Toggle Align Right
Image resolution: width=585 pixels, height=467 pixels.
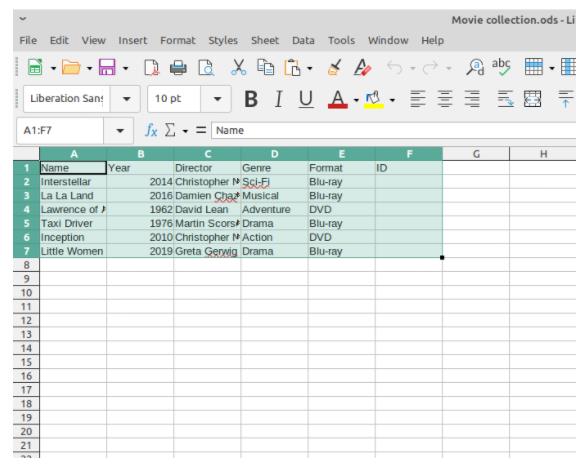(x=472, y=99)
